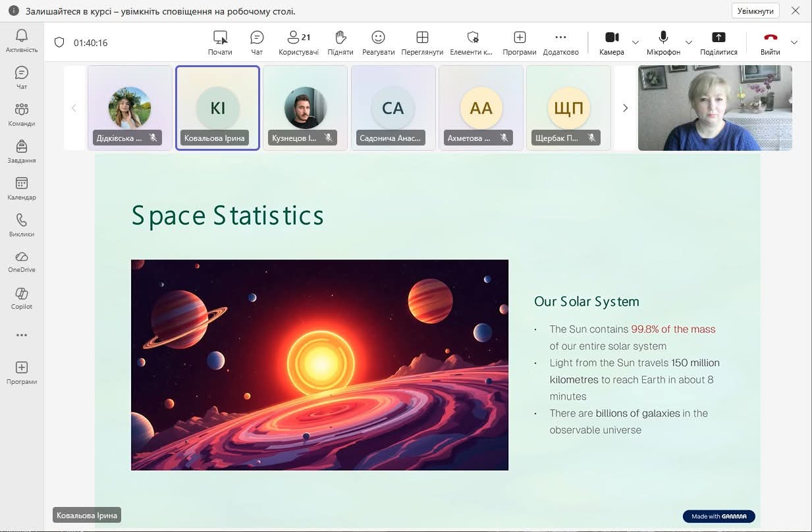Image resolution: width=812 pixels, height=532 pixels.
Task: Show next participants with right arrow
Action: [625, 108]
